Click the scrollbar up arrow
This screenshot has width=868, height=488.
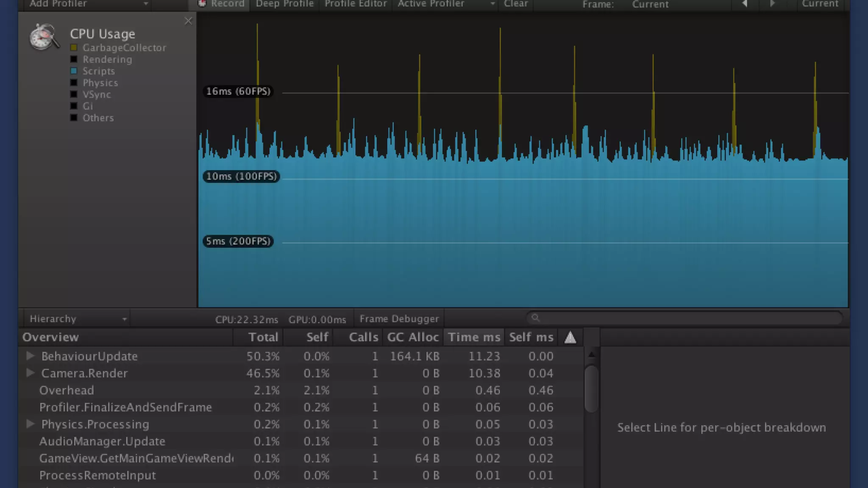[592, 354]
